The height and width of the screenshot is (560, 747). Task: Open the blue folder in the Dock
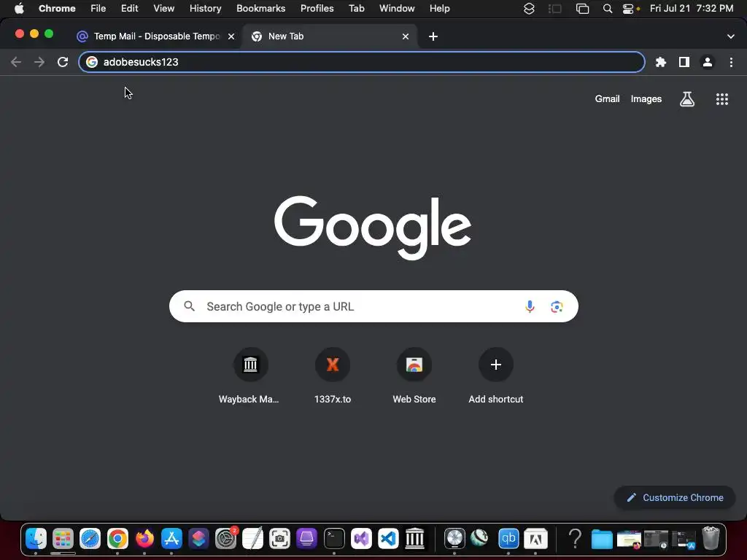click(x=602, y=539)
